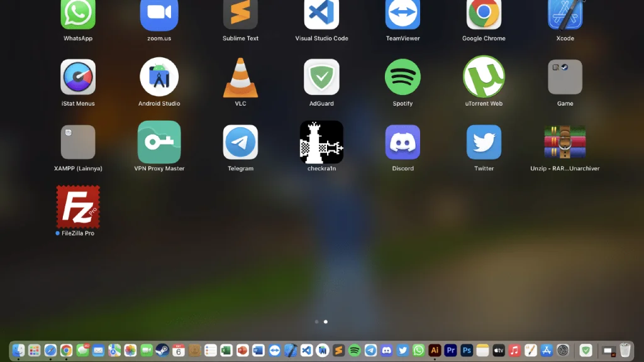Launch FaceTime from the Dock
This screenshot has height=362, width=644.
tap(146, 351)
